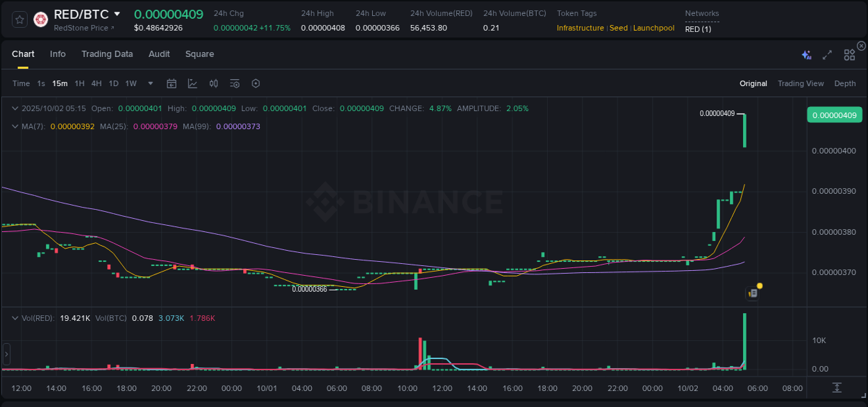Click the RED token logo
Viewport: 868px width, 407px height.
(40, 19)
